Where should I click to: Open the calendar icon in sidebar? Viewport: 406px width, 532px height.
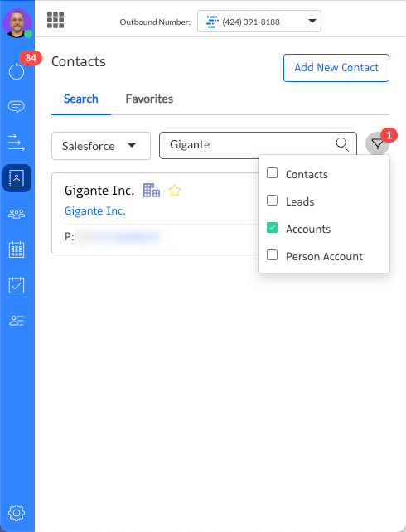(17, 249)
